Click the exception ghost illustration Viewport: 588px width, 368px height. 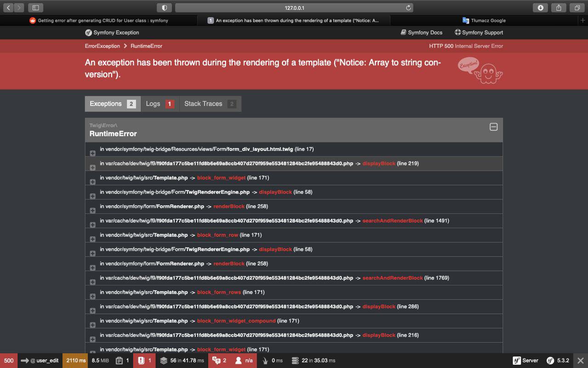tap(481, 71)
